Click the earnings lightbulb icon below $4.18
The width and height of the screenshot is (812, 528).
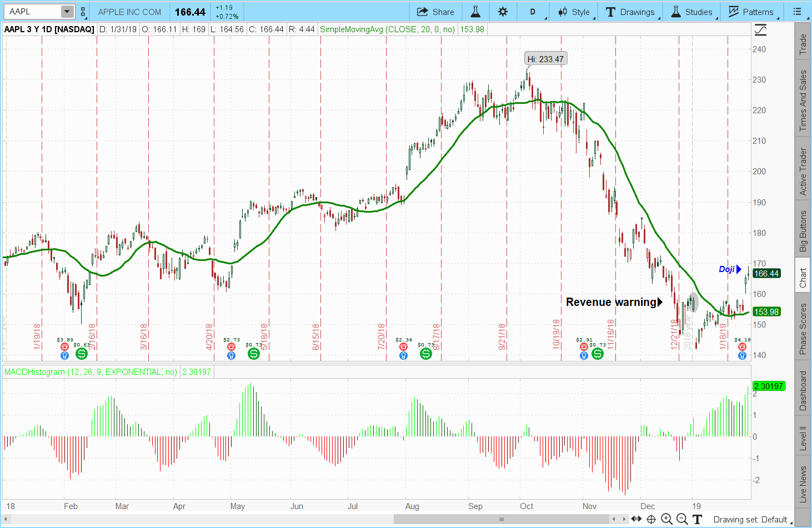tap(742, 355)
